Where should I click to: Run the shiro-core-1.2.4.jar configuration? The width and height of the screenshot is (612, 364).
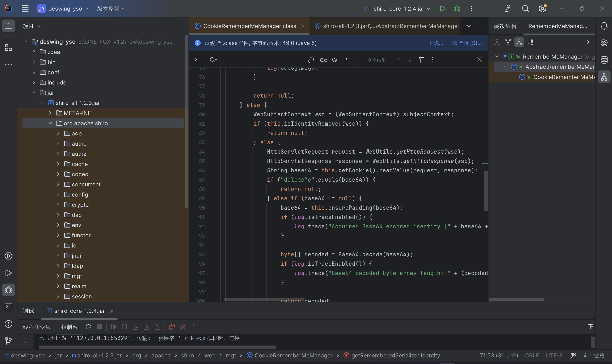442,8
